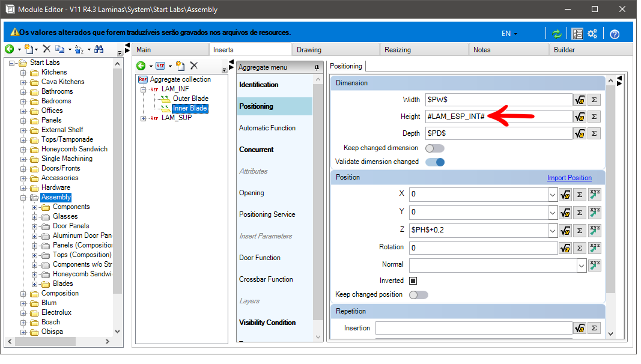Viewport: 641px width, 364px height.
Task: Click the Import Position link
Action: tap(570, 178)
